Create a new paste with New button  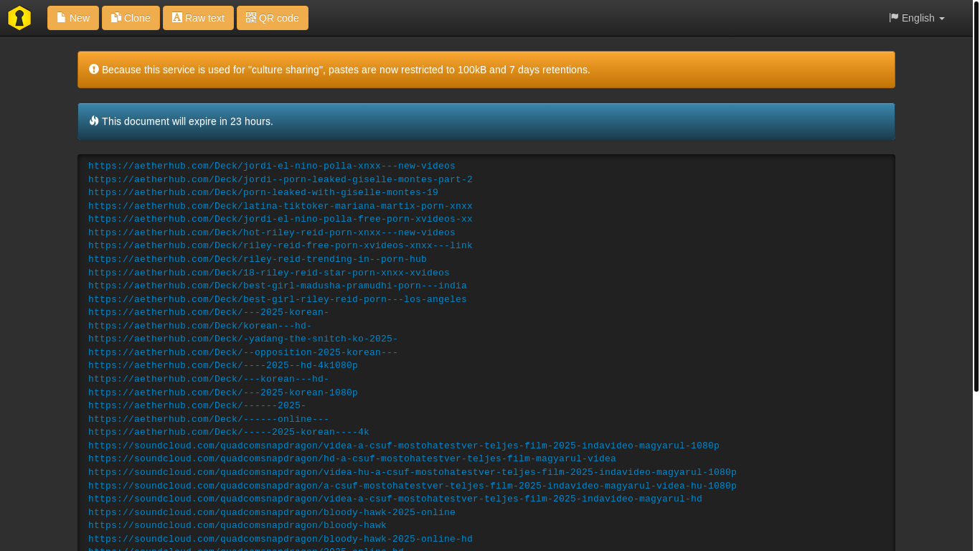73,18
